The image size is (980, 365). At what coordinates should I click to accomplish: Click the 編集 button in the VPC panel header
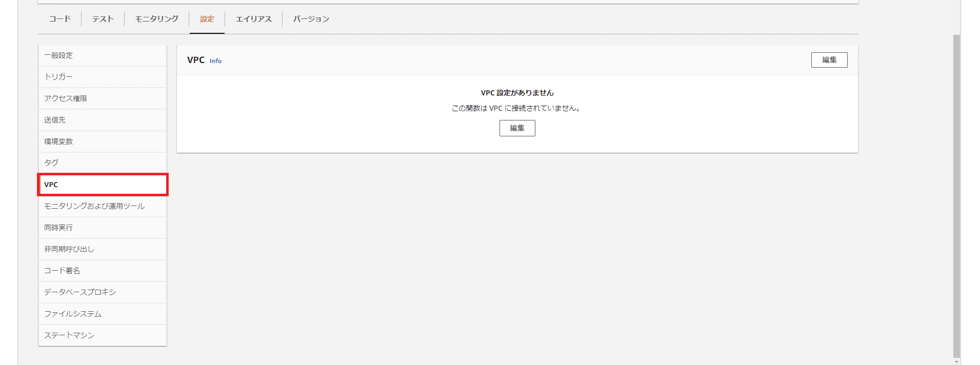829,60
